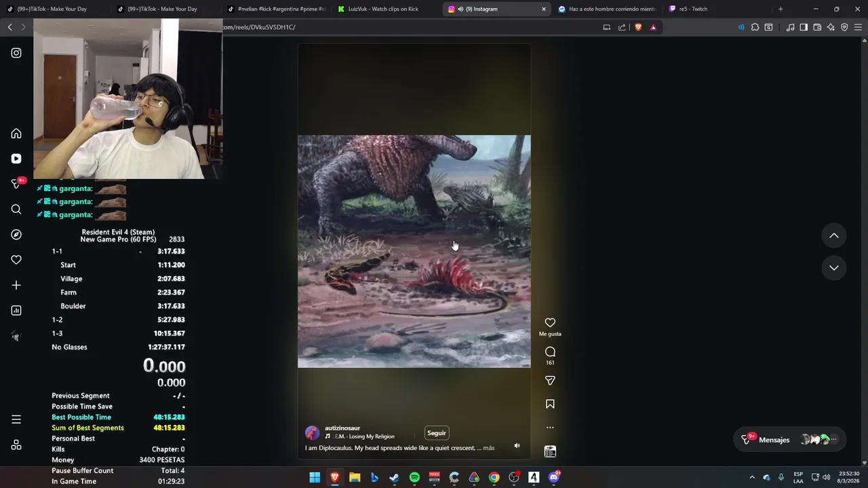The width and height of the screenshot is (868, 488).
Task: Switch to the melian #kick #argentina tab
Action: click(x=275, y=9)
